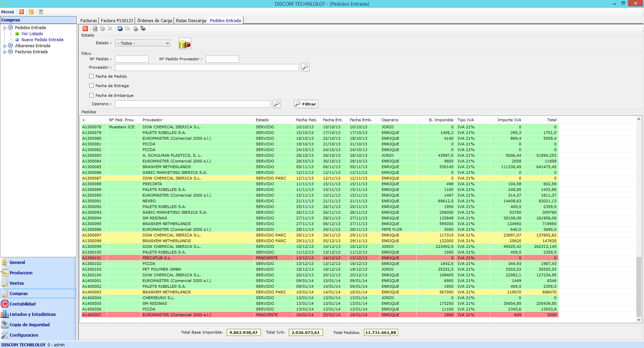
Task: Open the calculator icon in top toolbar
Action: [x=41, y=12]
